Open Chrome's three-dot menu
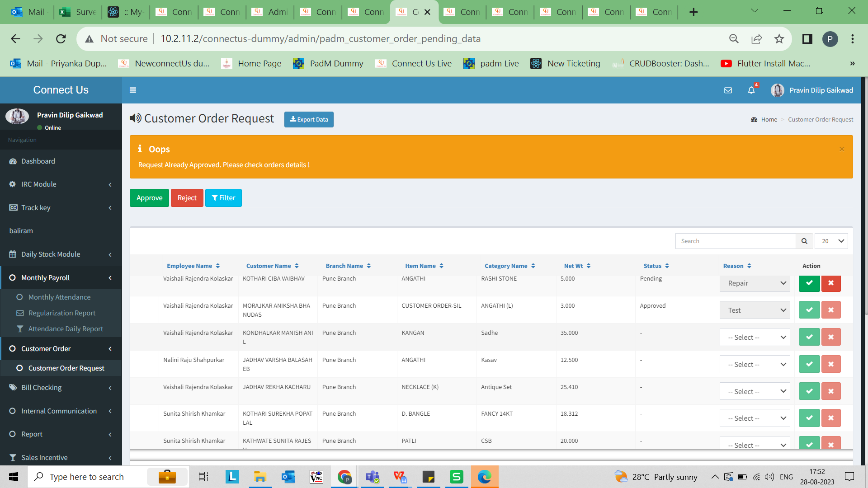The height and width of the screenshot is (488, 868). pyautogui.click(x=853, y=39)
